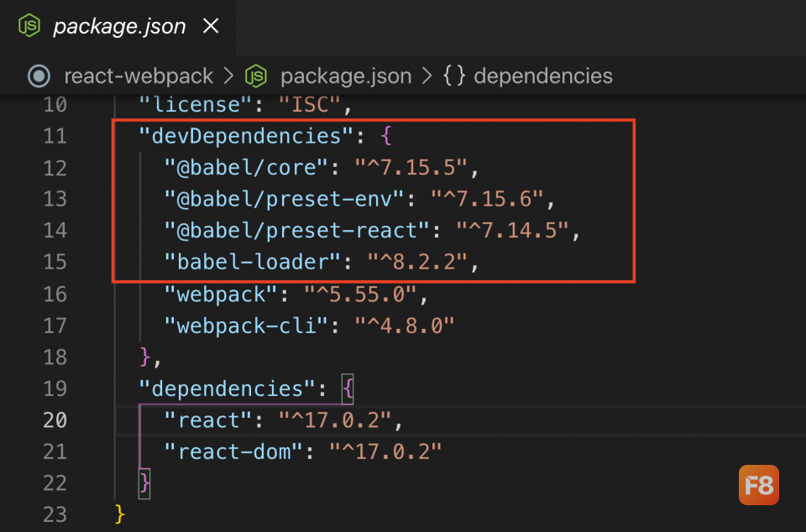Click the F8 logo badge
Viewport: 806px width, 532px height.
pos(759,485)
